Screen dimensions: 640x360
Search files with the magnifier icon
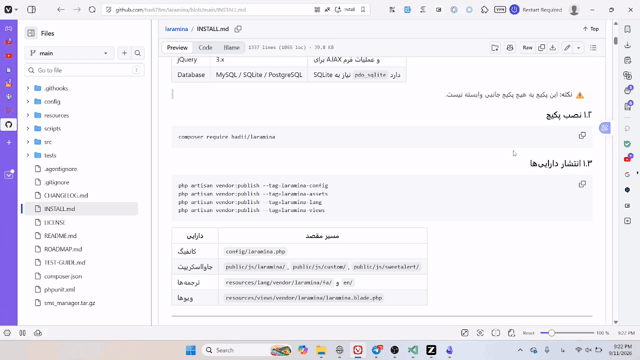(x=138, y=53)
